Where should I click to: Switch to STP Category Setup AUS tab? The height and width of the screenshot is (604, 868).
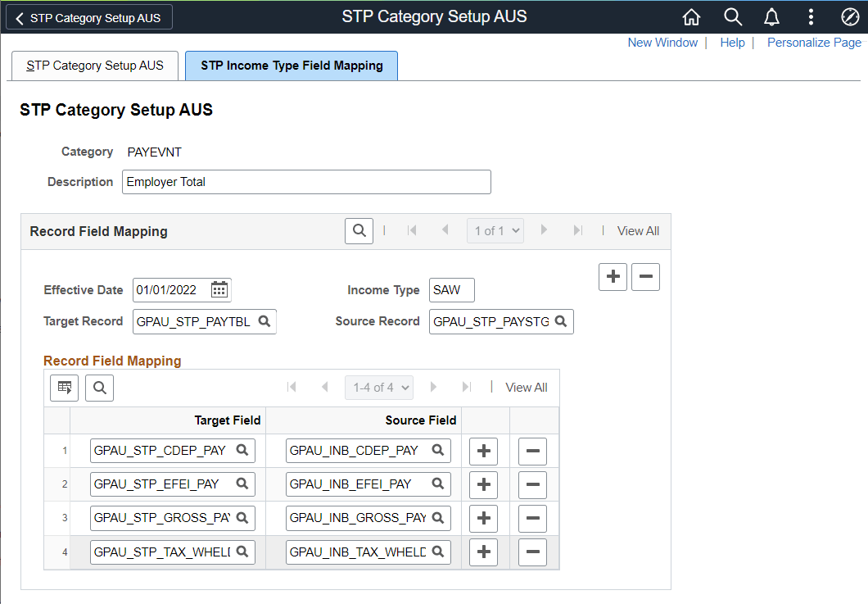[95, 66]
